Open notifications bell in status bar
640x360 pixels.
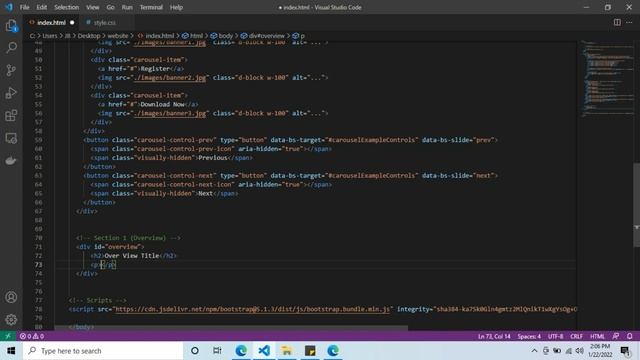[x=629, y=336]
